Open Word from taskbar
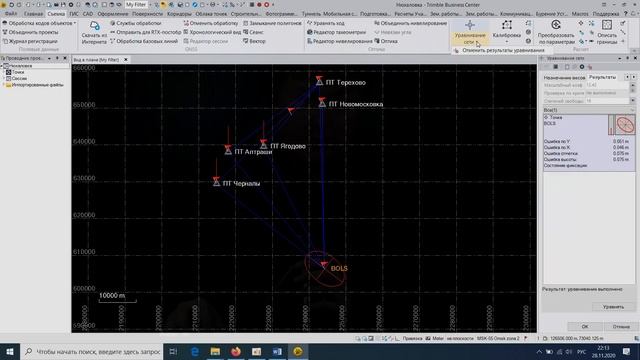640x360 pixels. click(x=277, y=351)
